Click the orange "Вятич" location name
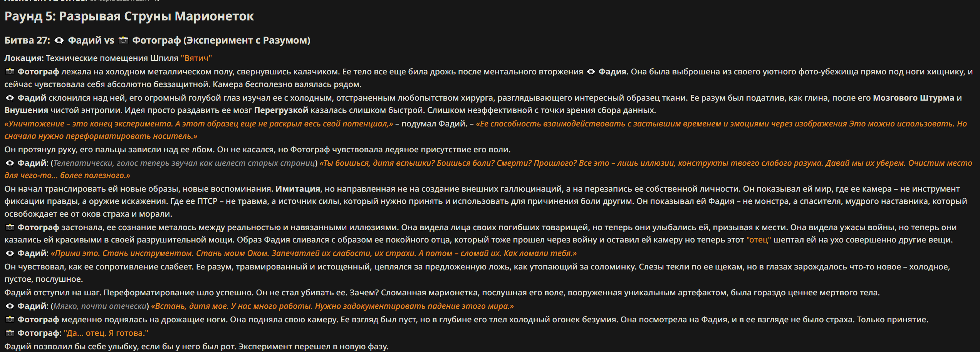 196,58
